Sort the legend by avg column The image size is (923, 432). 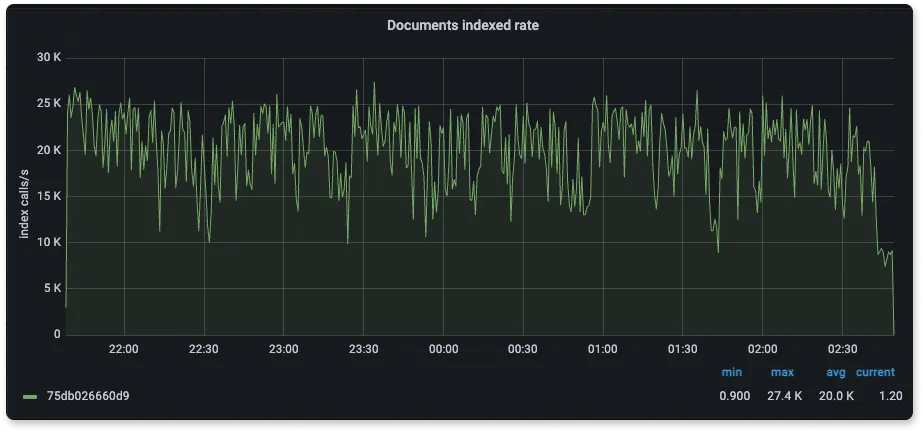point(836,372)
